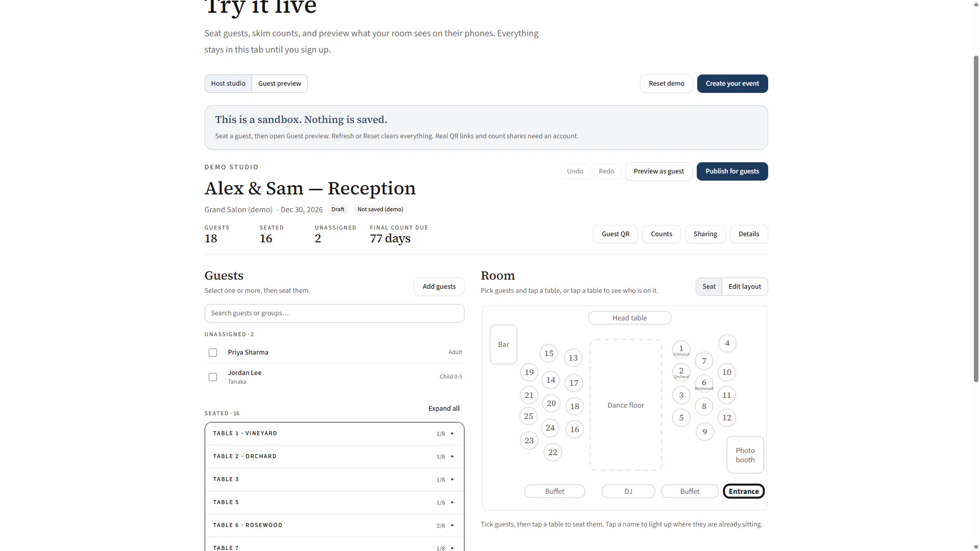Click Publish for guests button

pyautogui.click(x=732, y=171)
